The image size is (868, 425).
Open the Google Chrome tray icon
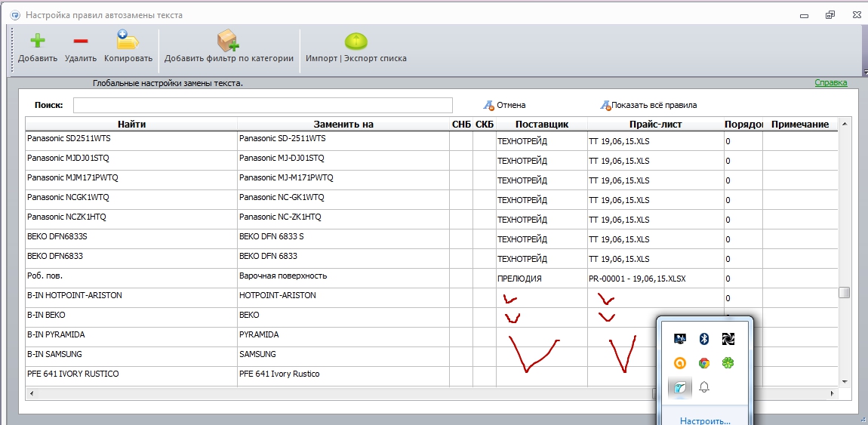point(703,363)
